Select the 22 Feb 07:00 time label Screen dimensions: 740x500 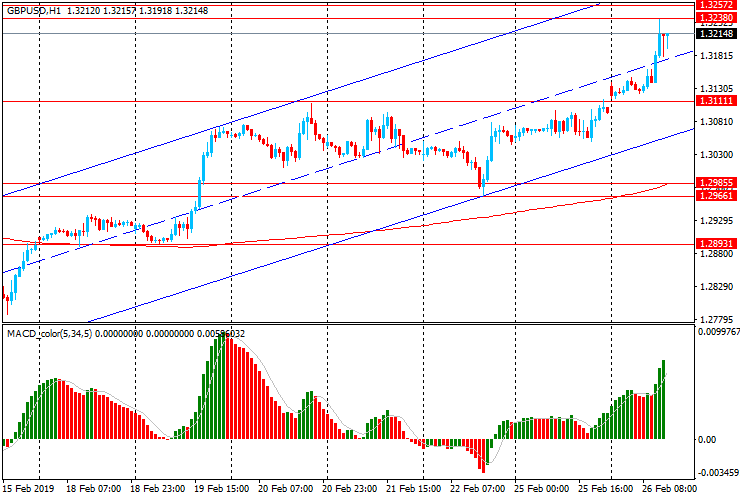tap(476, 489)
